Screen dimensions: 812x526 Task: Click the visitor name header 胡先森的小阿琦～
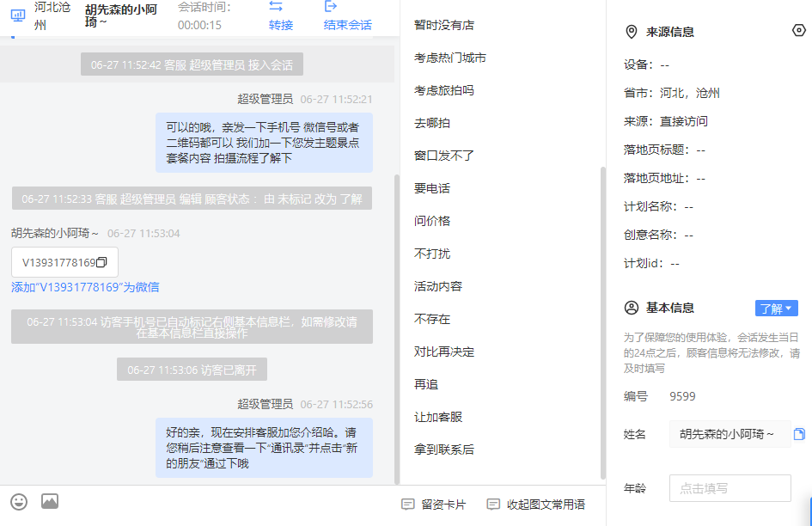pyautogui.click(x=121, y=15)
